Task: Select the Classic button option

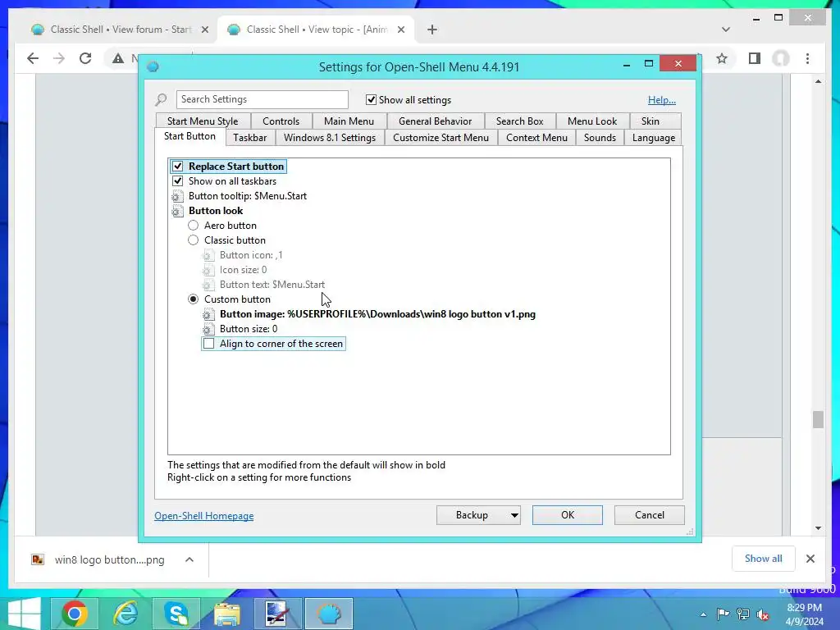Action: (x=193, y=240)
